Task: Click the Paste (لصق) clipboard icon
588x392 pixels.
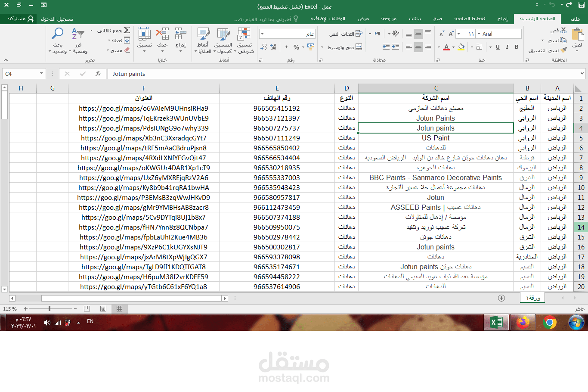Action: [x=577, y=35]
